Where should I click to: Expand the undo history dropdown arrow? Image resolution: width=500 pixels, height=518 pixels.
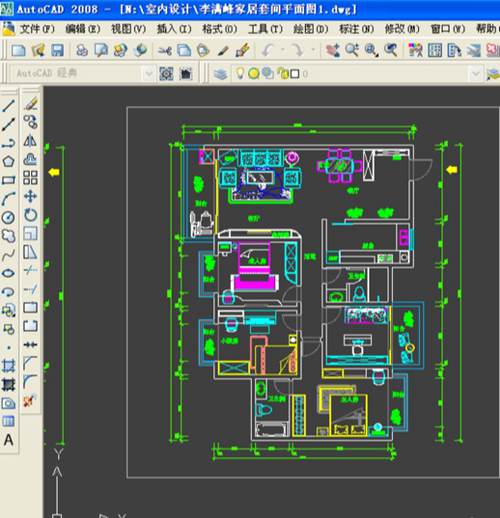point(283,50)
